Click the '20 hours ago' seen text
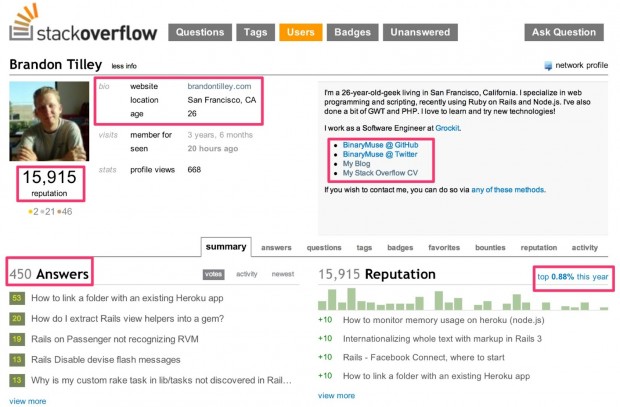Screen dimensions: 620x407 pyautogui.click(x=213, y=149)
